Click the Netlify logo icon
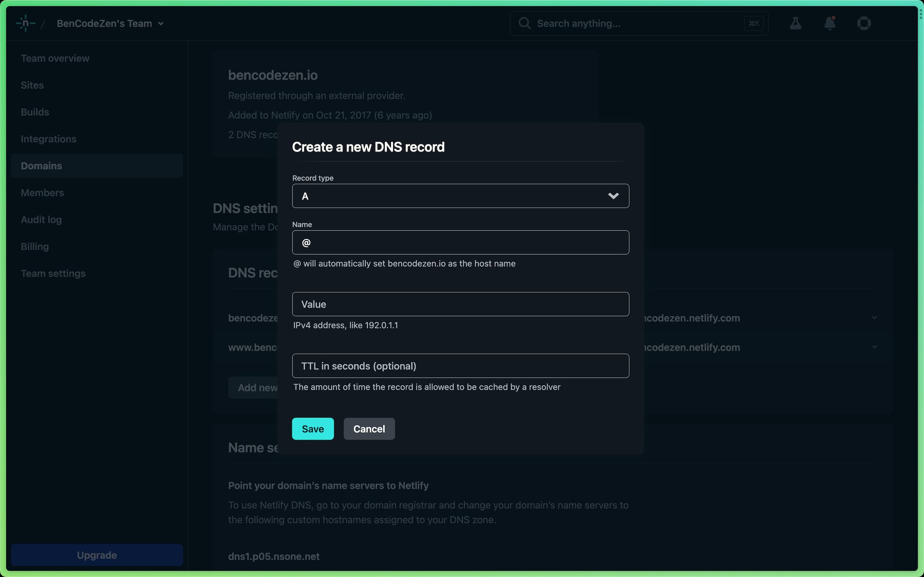 25,23
